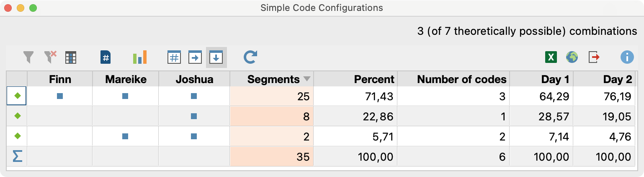Click the Segments cell showing 25
Screen dimensions: 644x177
(x=272, y=96)
